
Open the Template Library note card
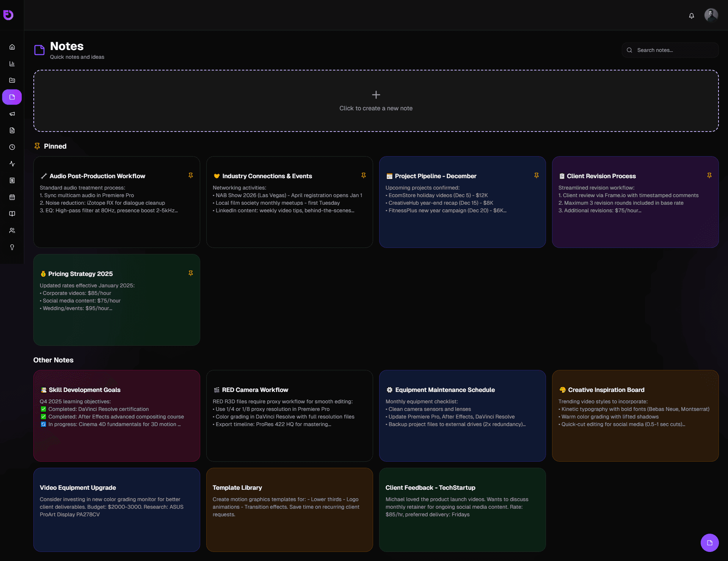(x=289, y=509)
